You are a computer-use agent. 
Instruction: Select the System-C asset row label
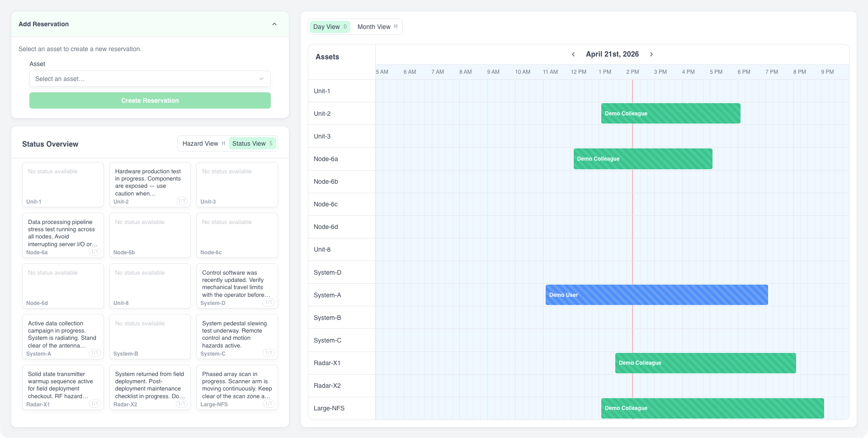(x=327, y=340)
